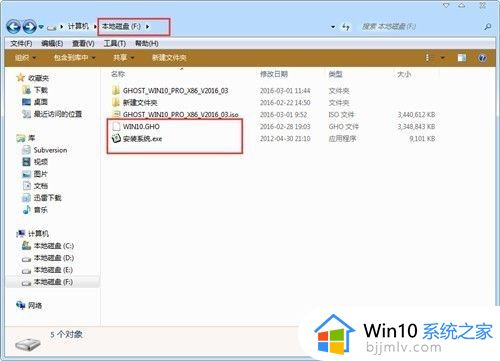The image size is (500, 361).
Task: Click date 2016-02-22 14:50
Action: pyautogui.click(x=285, y=103)
